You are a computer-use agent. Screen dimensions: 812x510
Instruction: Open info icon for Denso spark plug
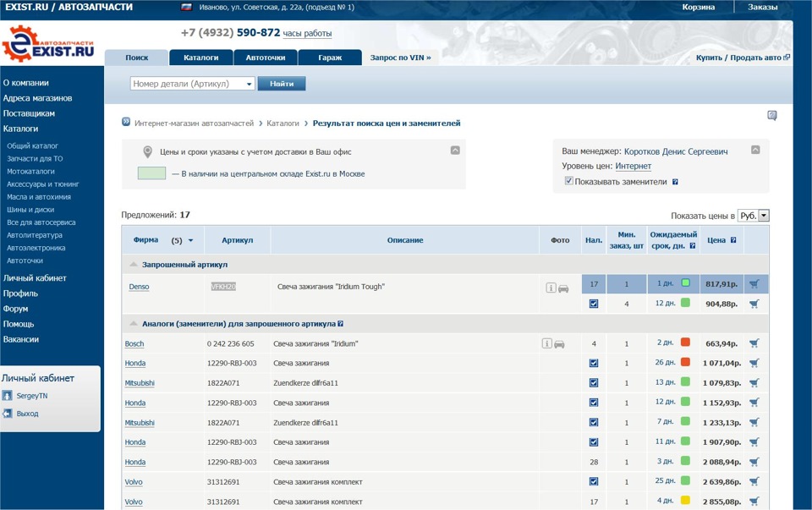tap(551, 288)
